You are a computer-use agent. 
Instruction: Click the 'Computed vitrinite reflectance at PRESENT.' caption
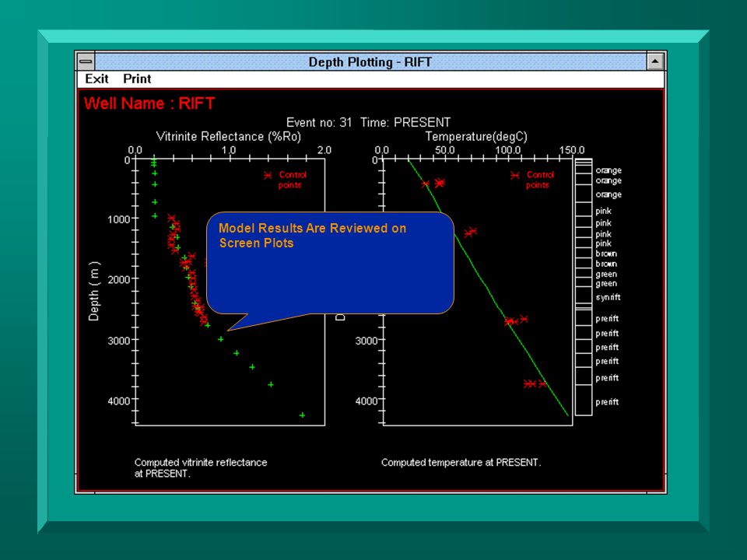(x=201, y=467)
